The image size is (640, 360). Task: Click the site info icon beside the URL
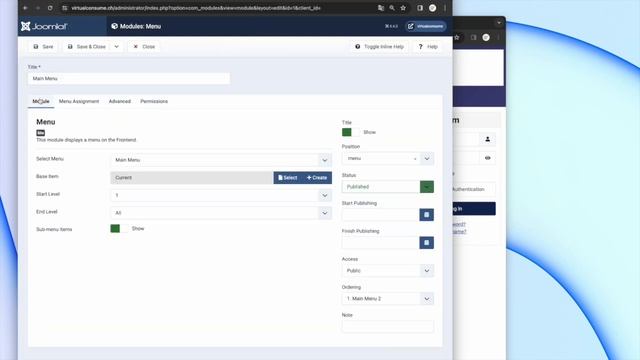(x=64, y=8)
